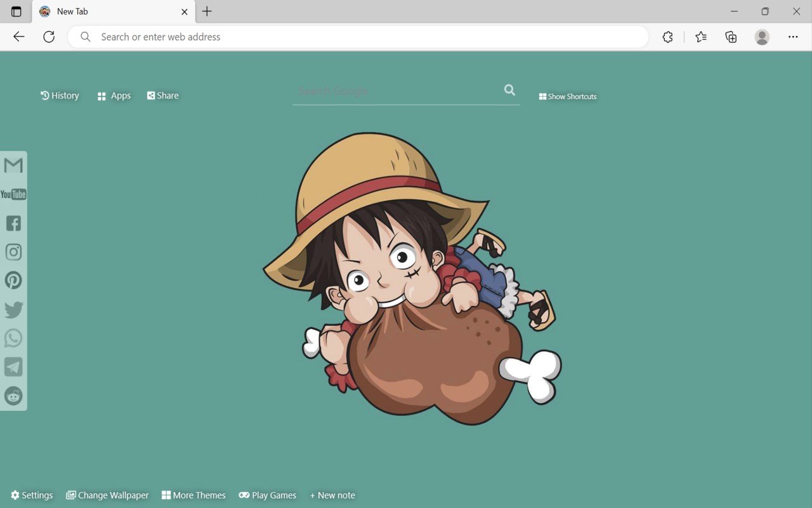This screenshot has width=812, height=508.
Task: Open Gmail from the sidebar
Action: coord(13,165)
